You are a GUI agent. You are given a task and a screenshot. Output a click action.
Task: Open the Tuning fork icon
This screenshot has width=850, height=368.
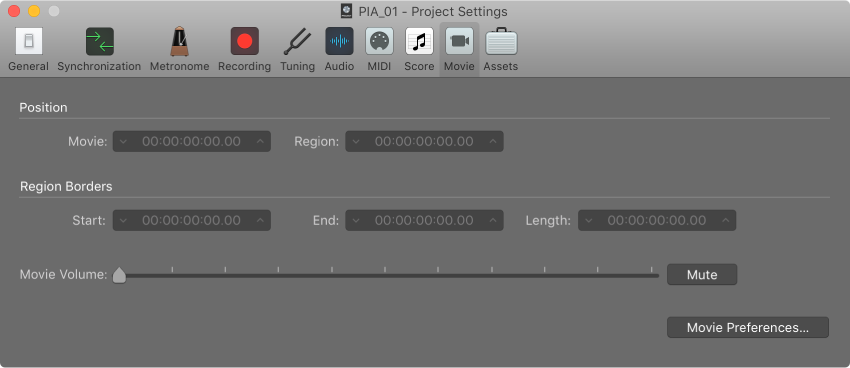(298, 42)
